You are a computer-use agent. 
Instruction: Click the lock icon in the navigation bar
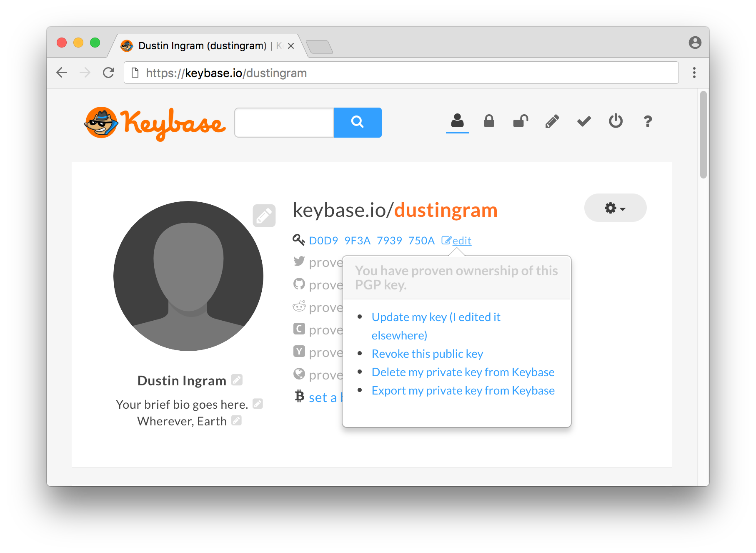coord(489,121)
